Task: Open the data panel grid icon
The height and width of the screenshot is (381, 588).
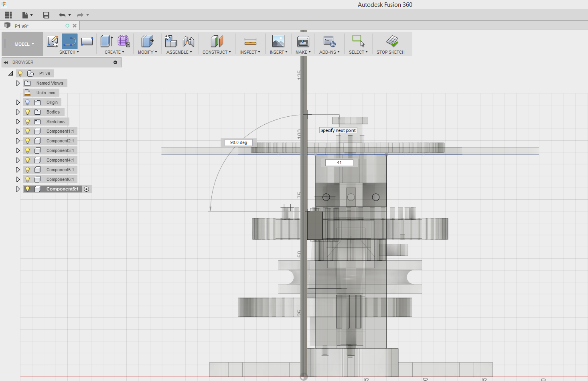Action: click(8, 15)
